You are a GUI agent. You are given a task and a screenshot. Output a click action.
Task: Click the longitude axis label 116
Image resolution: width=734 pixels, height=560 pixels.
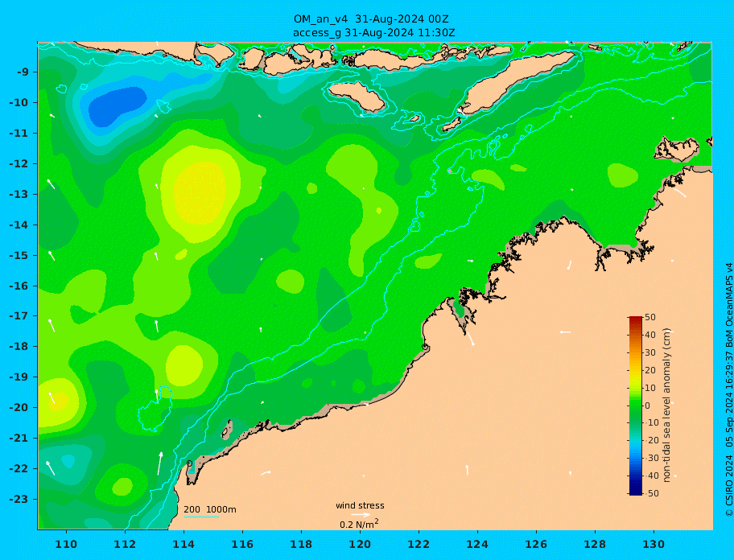[x=242, y=545]
